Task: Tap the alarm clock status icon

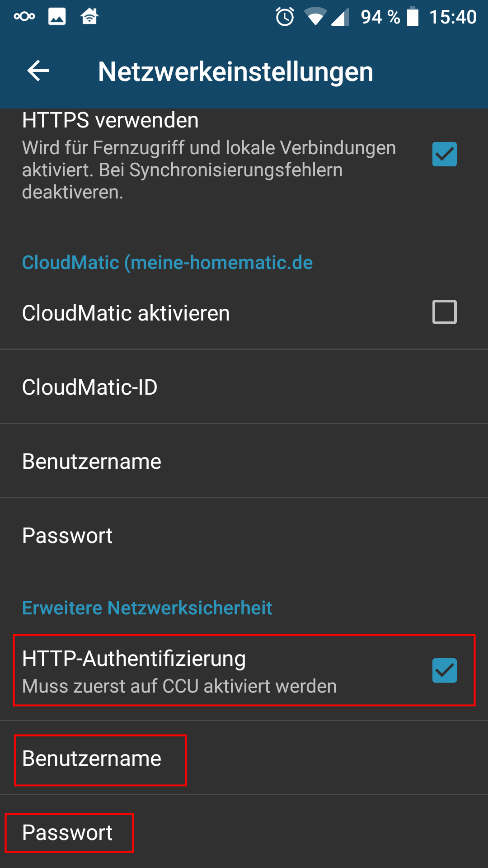Action: coord(285,17)
